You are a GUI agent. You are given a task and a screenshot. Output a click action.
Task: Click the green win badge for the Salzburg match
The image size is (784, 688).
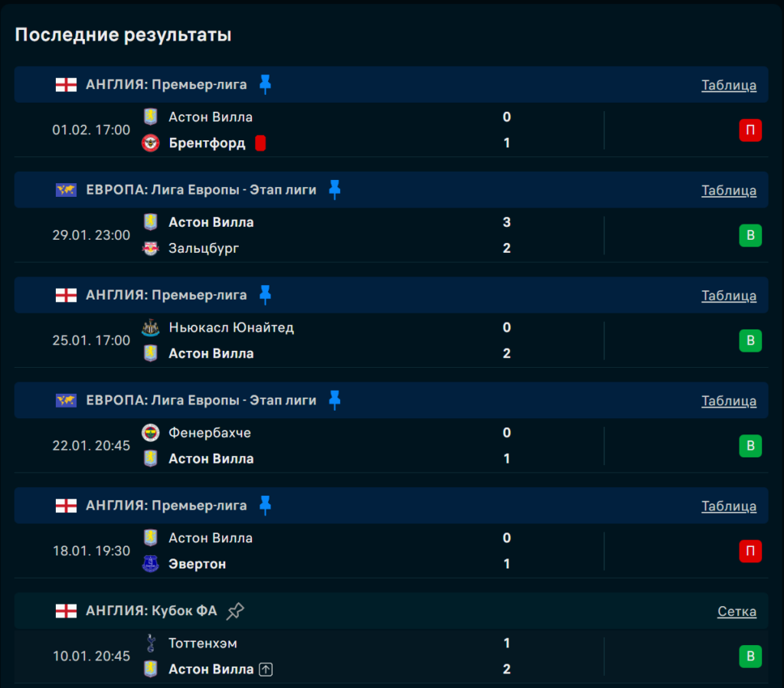click(750, 235)
